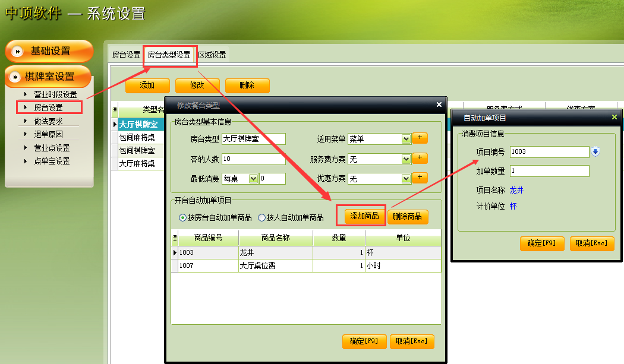Click plus icon next to 服务费方案

pyautogui.click(x=420, y=158)
